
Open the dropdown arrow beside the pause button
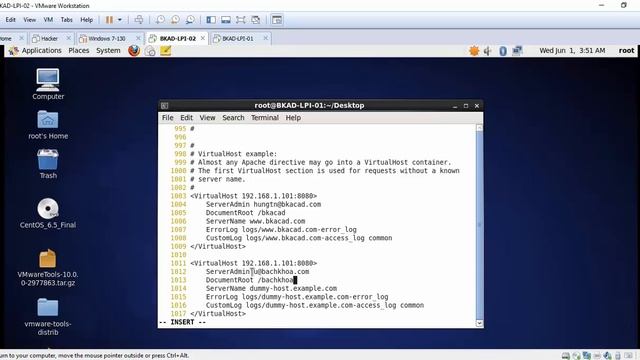click(x=120, y=20)
